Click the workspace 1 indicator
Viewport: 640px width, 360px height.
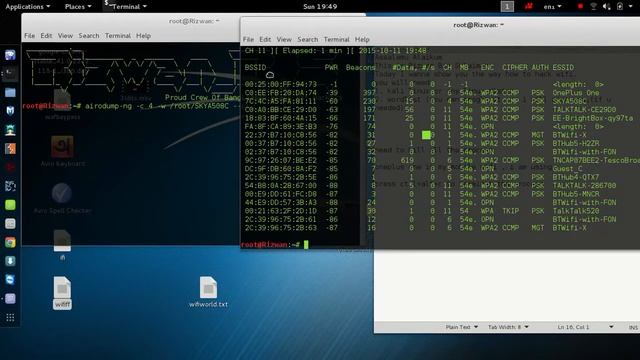tap(507, 7)
